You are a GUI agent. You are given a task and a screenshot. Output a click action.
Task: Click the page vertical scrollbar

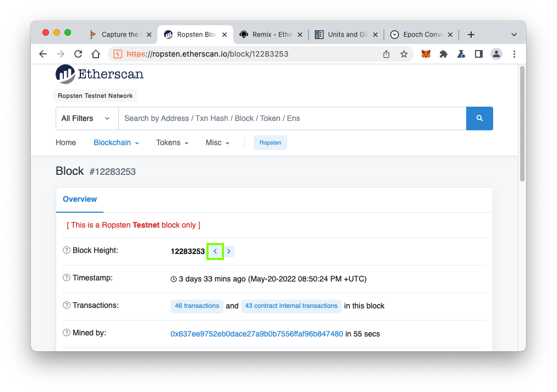(522, 124)
